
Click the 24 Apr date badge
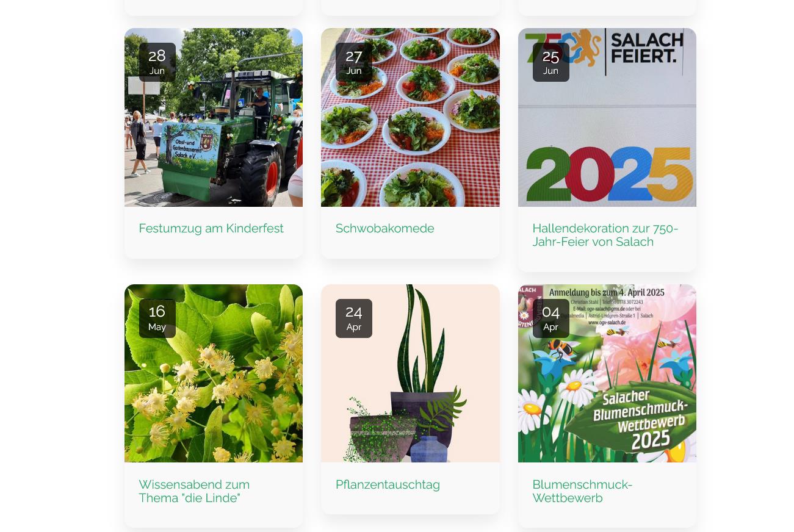354,318
